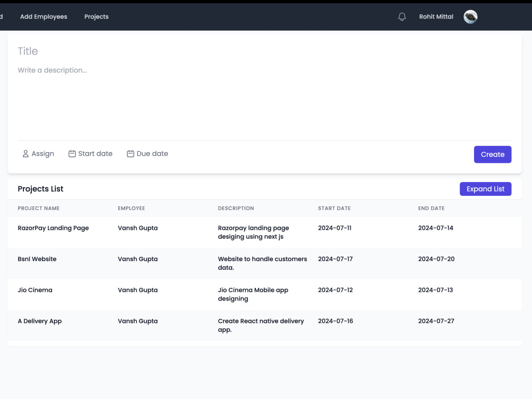Viewport: 532px width, 399px height.
Task: Click the Rohit Mittal username
Action: point(436,16)
